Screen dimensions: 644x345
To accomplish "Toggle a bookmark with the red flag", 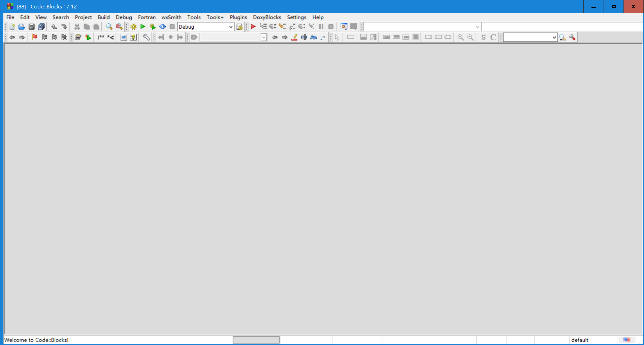I will pyautogui.click(x=34, y=37).
